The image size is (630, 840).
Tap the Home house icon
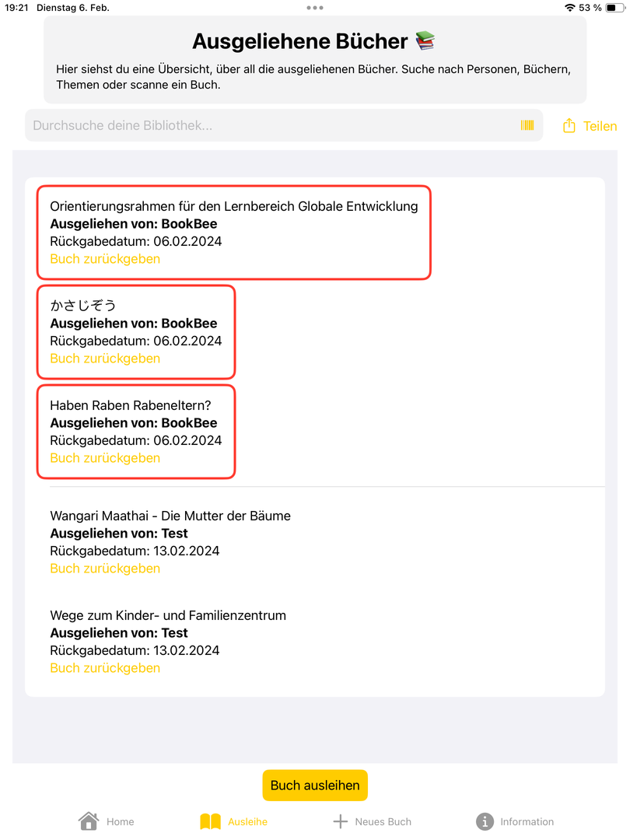coord(89,821)
